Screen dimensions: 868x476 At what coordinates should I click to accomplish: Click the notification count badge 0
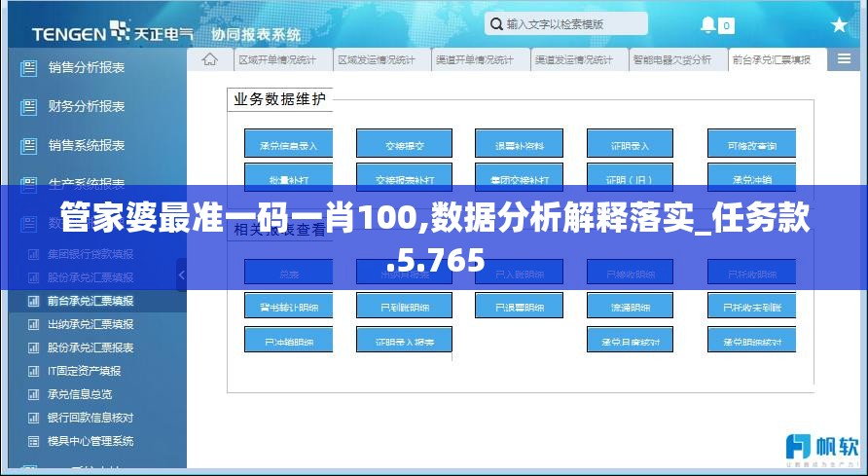(726, 25)
